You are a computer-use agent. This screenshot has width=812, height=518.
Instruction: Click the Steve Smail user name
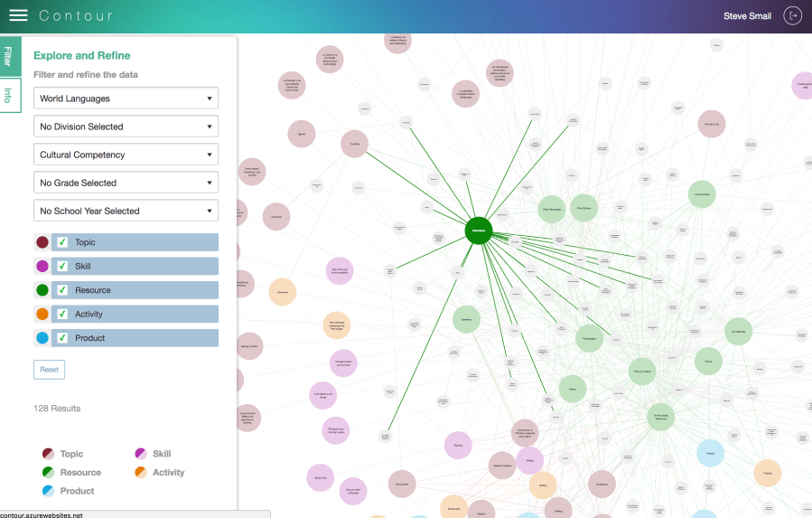tap(748, 16)
